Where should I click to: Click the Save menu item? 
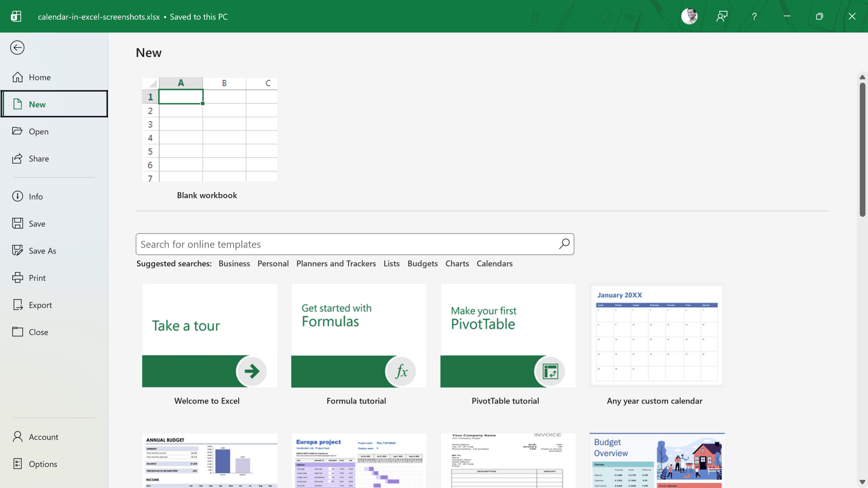coord(54,223)
